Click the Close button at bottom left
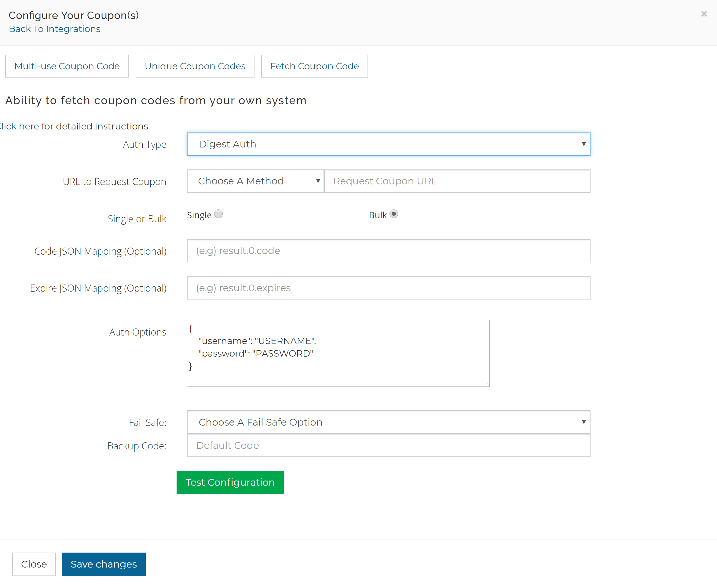 pos(34,564)
